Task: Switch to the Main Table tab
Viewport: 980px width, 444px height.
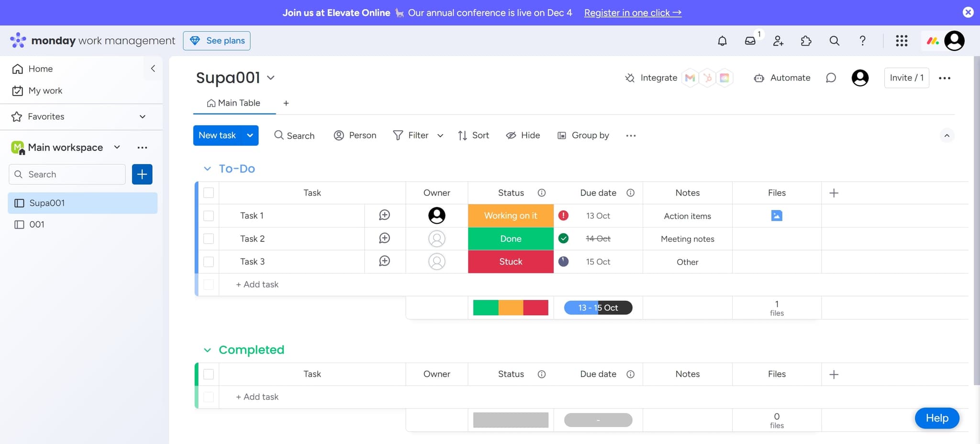Action: (234, 103)
